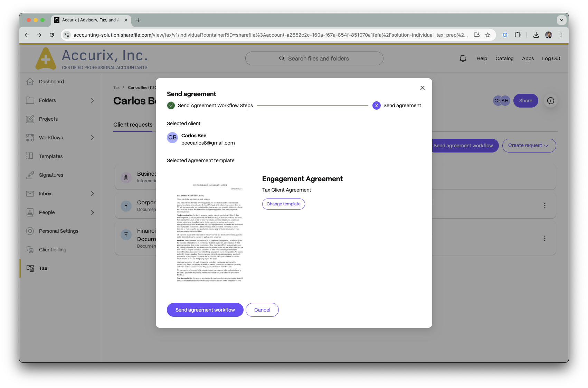Image resolution: width=588 pixels, height=388 pixels.
Task: Cancel the Send agreement dialog
Action: click(x=262, y=310)
